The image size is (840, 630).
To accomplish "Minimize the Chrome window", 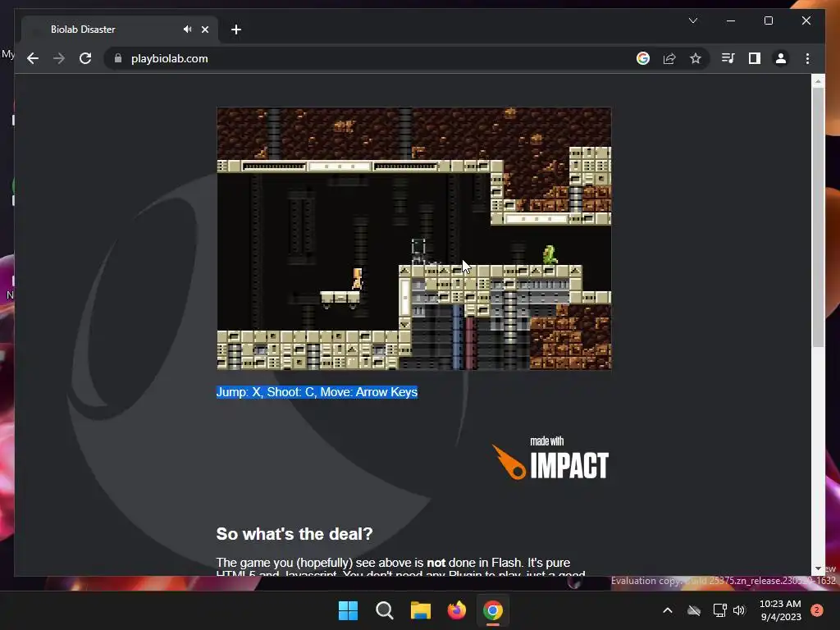I will pyautogui.click(x=731, y=21).
